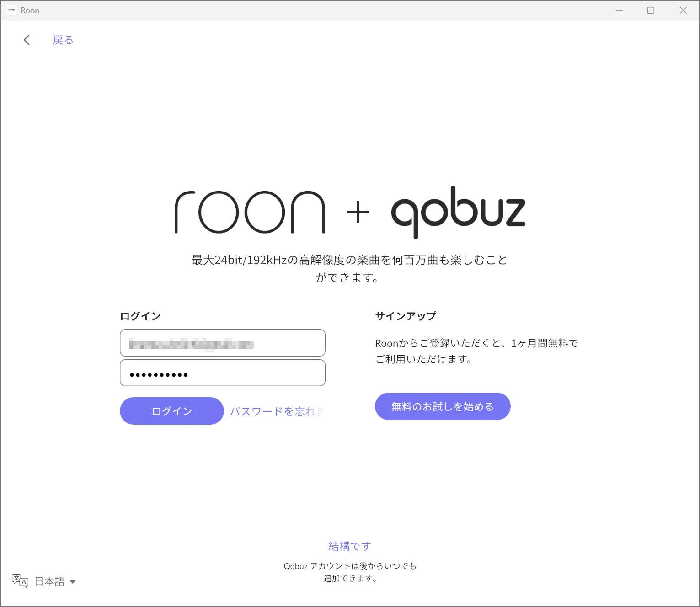Click the back arrow chevron icon

pos(27,40)
